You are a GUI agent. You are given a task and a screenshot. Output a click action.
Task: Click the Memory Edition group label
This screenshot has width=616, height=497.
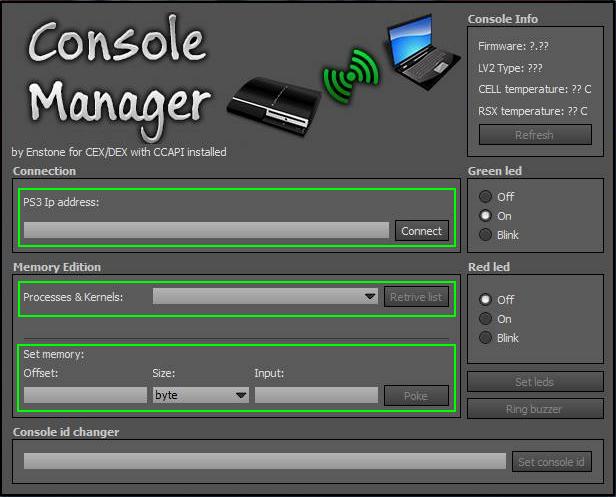[x=57, y=267]
